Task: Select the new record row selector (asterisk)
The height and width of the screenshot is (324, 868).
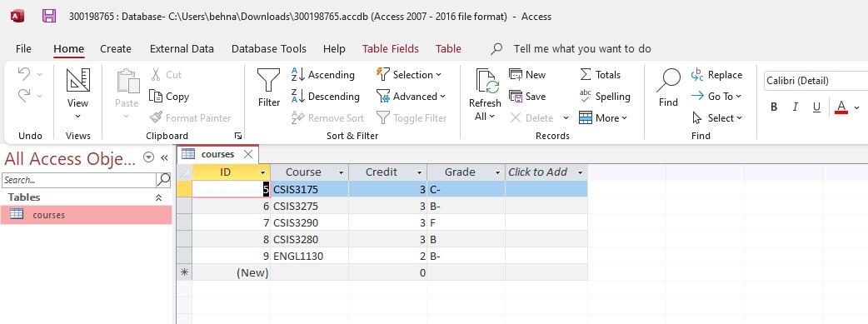Action: pyautogui.click(x=185, y=272)
